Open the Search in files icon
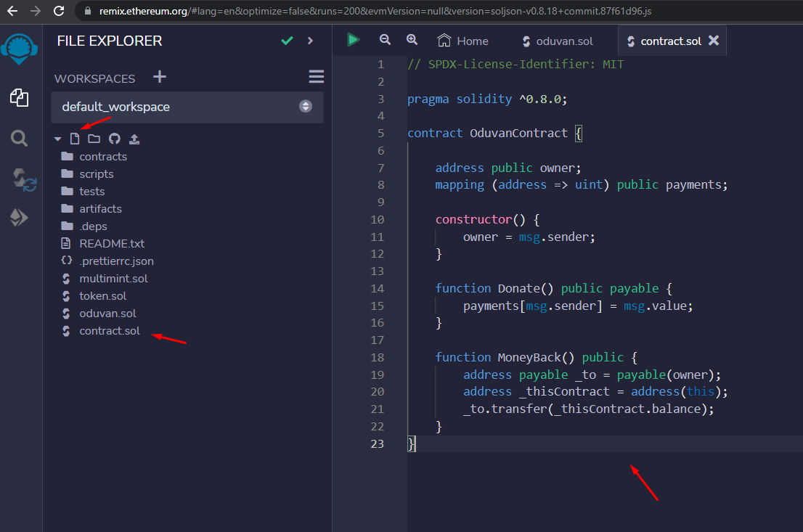Viewport: 803px width, 532px height. tap(20, 138)
